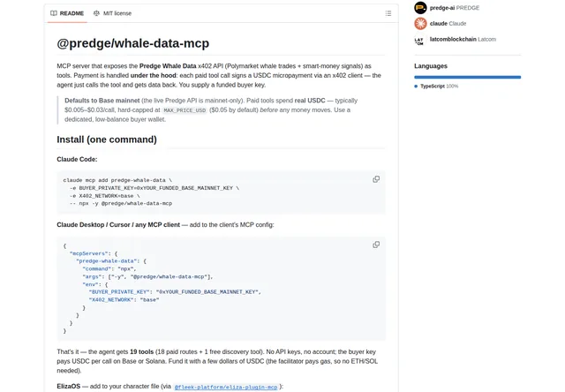This screenshot has height=392, width=565.
Task: Click the 'Defaults to Base mainnet' note text
Action: tap(102, 101)
